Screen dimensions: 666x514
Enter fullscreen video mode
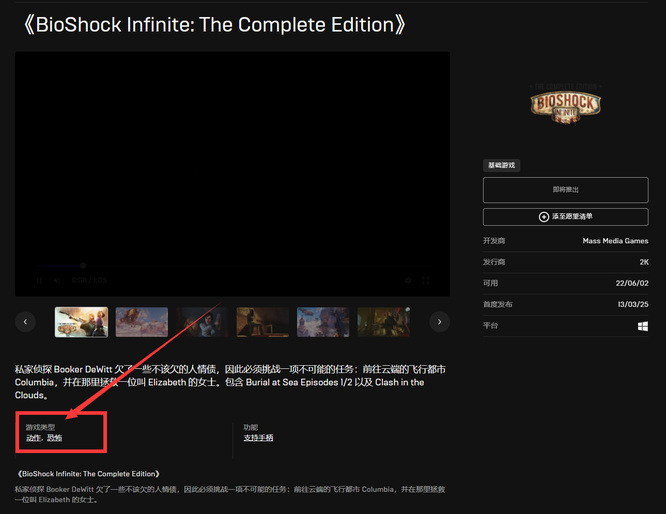tap(426, 281)
